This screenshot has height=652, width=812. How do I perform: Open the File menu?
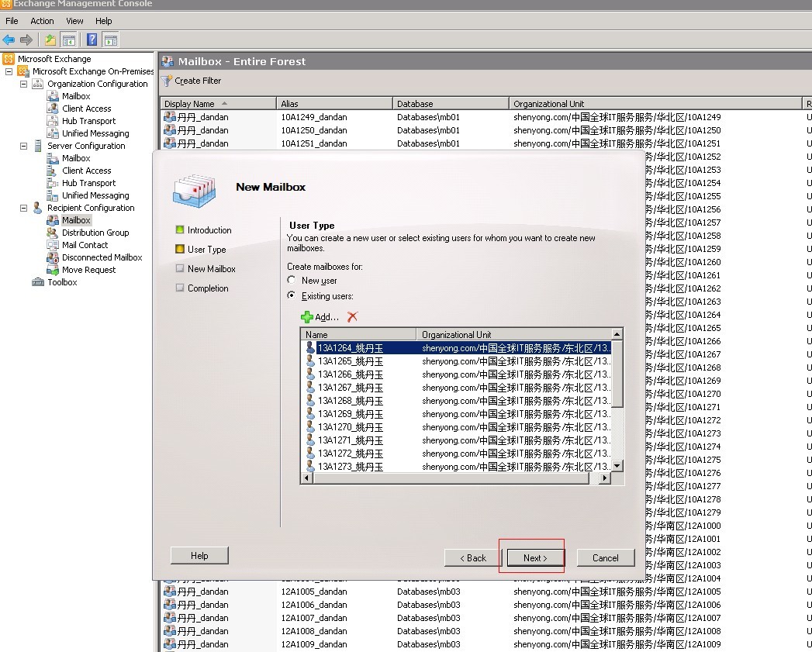[x=12, y=21]
